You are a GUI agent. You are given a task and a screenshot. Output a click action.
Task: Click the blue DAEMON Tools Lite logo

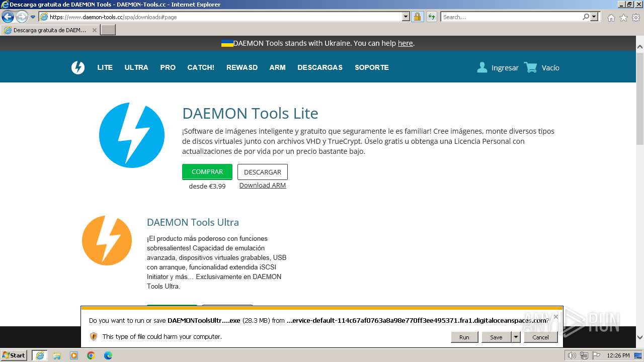click(132, 135)
